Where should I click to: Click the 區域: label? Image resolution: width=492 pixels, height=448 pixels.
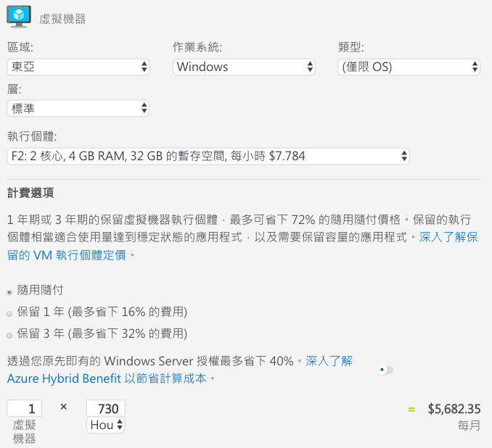(20, 47)
